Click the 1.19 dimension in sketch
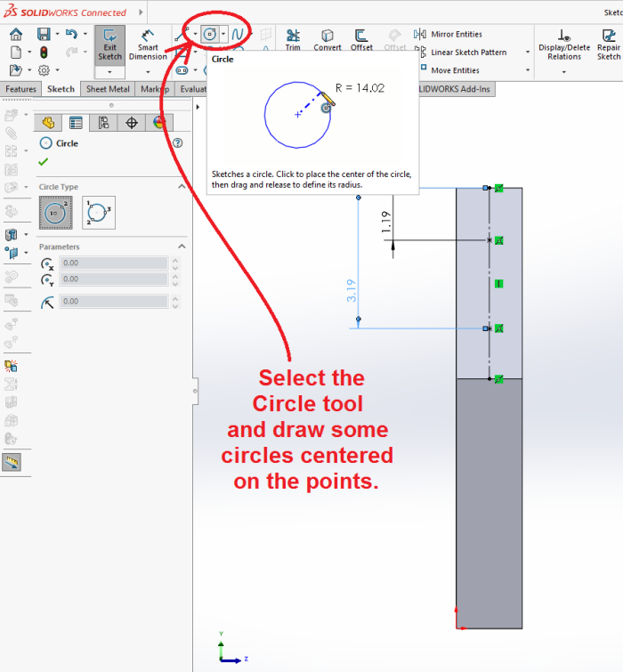Viewport: 623px width, 672px height. [x=386, y=222]
